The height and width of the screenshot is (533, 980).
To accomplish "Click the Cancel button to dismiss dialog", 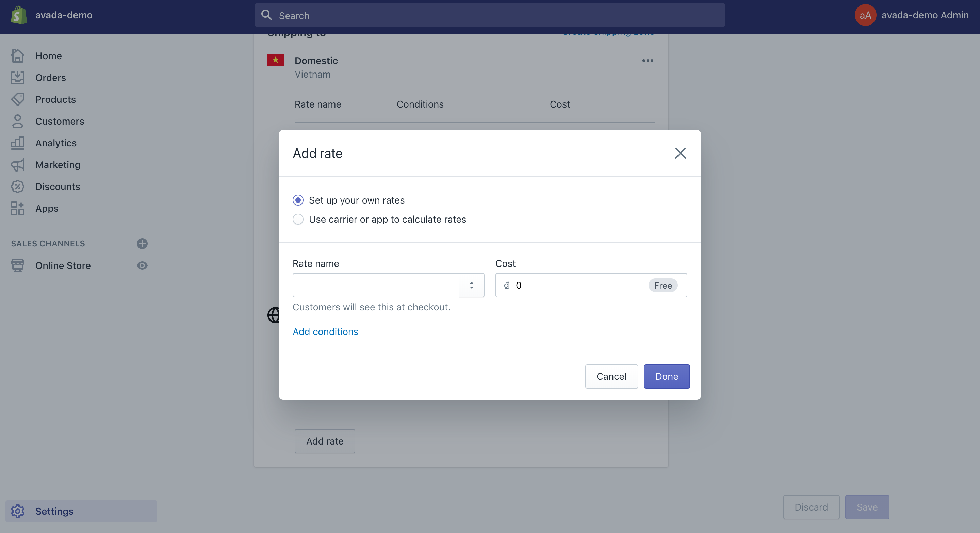I will (611, 376).
